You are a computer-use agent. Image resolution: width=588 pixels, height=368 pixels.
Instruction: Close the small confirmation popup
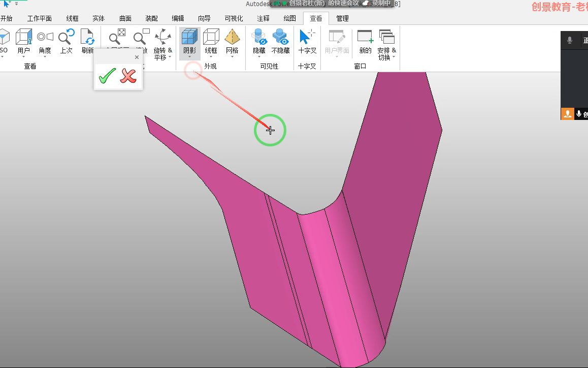[137, 57]
